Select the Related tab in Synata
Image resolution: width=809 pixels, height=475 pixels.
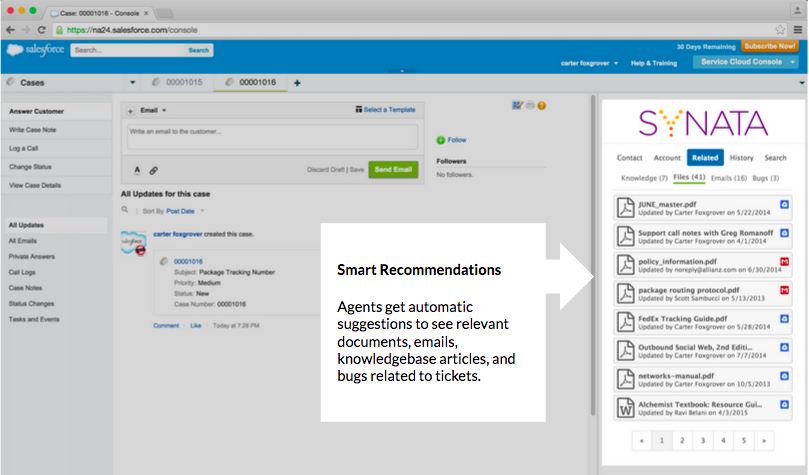pyautogui.click(x=705, y=158)
